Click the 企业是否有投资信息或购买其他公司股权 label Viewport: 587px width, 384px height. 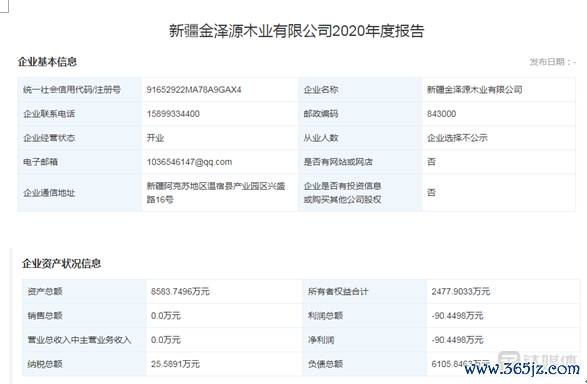coord(343,193)
